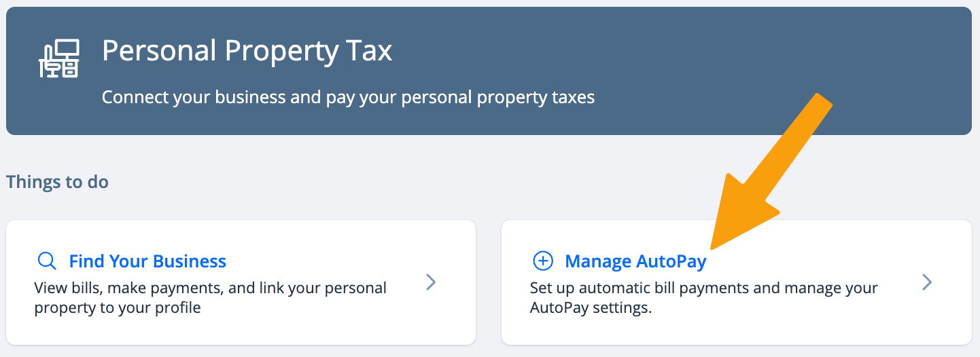Click the 'Connect your business' subtitle text

point(348,98)
